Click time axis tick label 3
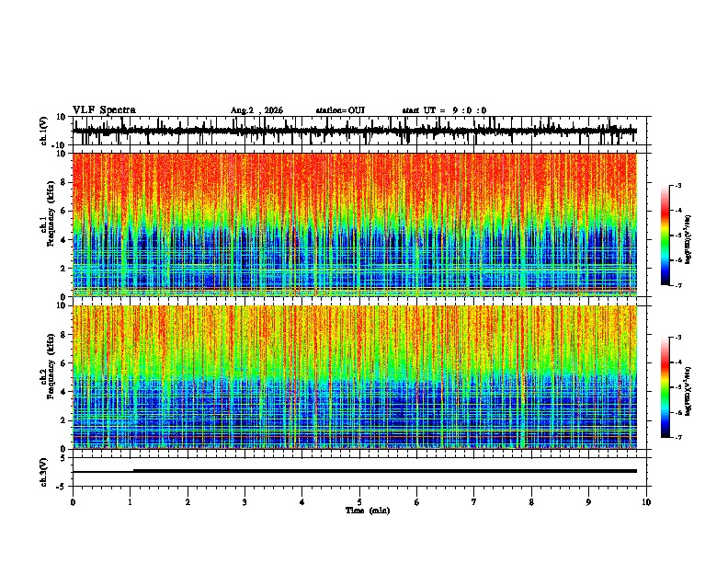The image size is (728, 563). pyautogui.click(x=245, y=502)
